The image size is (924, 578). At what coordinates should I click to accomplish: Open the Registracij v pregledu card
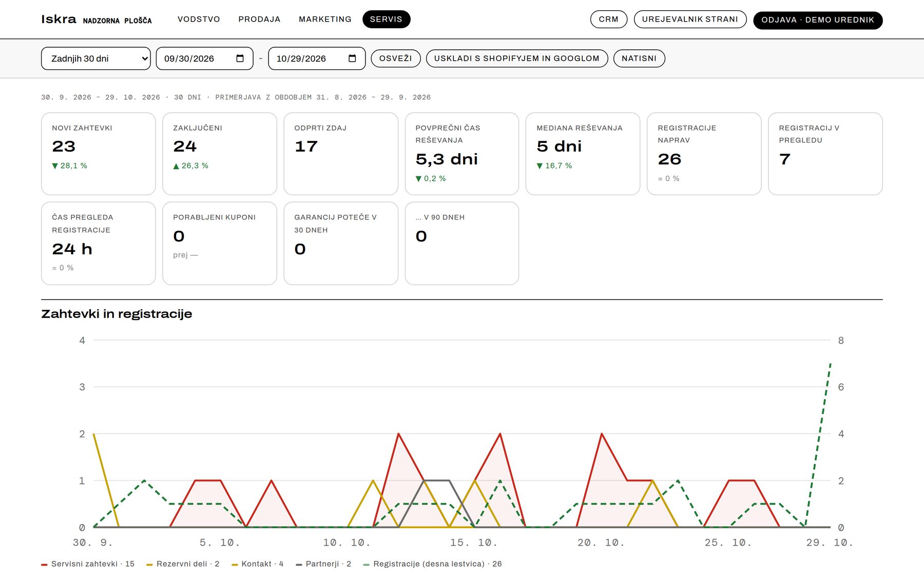[x=825, y=154]
